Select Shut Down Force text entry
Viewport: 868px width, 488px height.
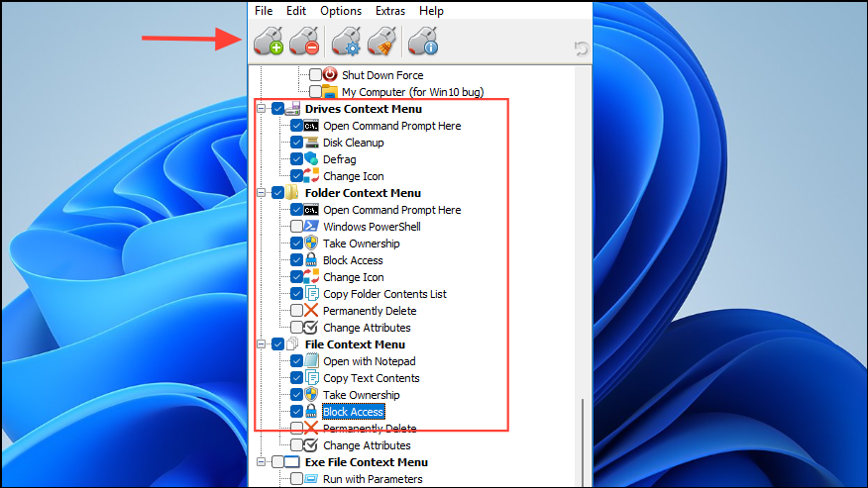(382, 74)
